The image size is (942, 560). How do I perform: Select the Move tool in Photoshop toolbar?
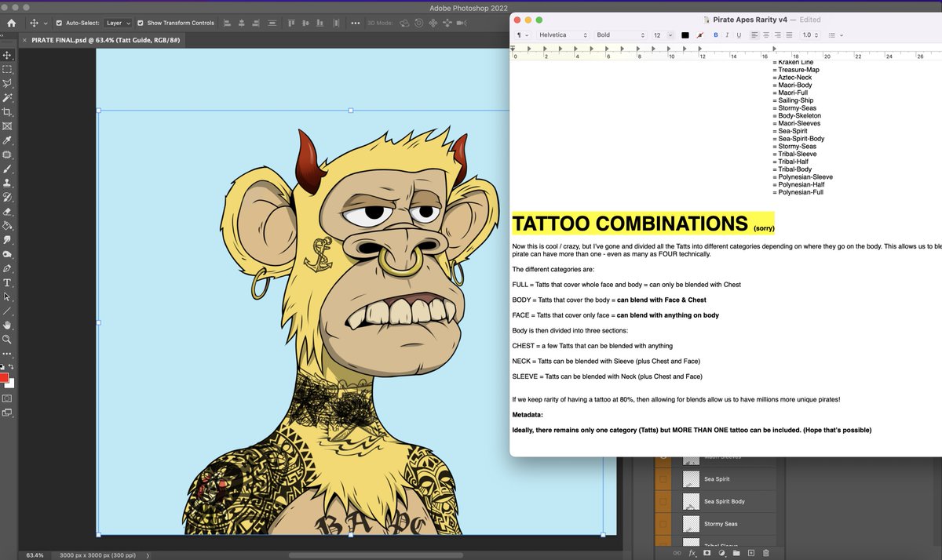(8, 55)
